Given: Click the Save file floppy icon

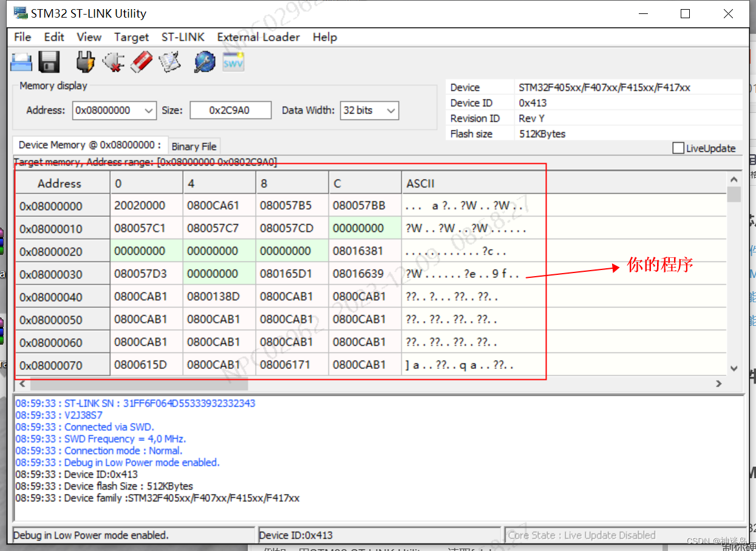Looking at the screenshot, I should tap(49, 63).
